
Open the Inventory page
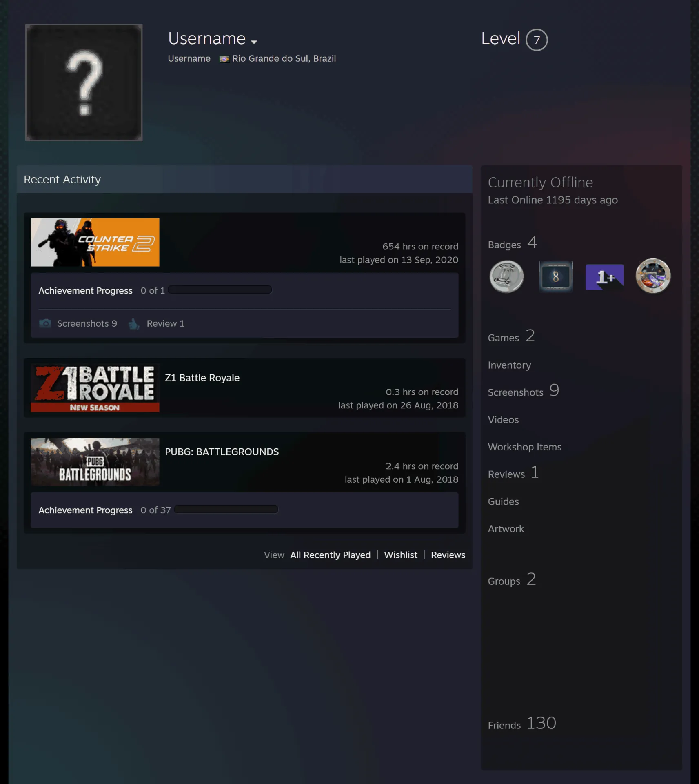(x=509, y=365)
